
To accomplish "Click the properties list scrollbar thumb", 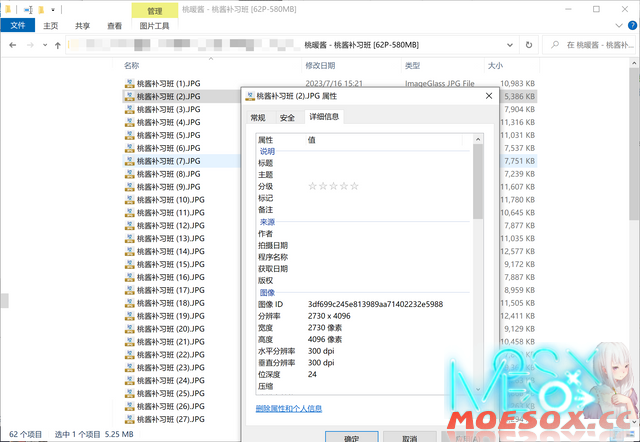I will pyautogui.click(x=478, y=181).
